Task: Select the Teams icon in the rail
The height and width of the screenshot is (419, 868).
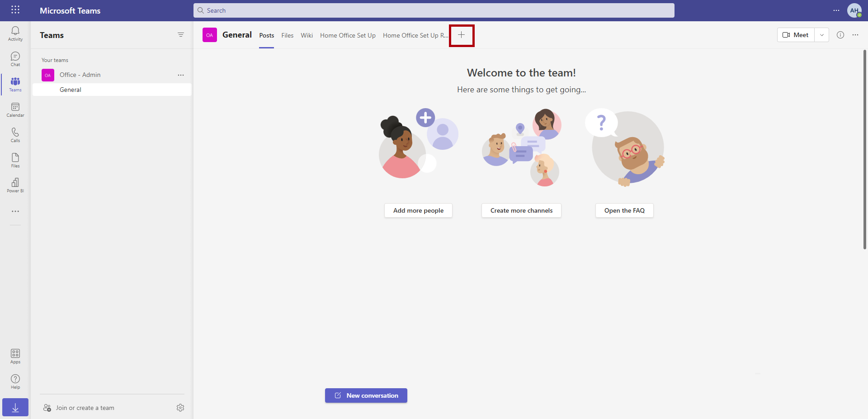Action: click(15, 84)
